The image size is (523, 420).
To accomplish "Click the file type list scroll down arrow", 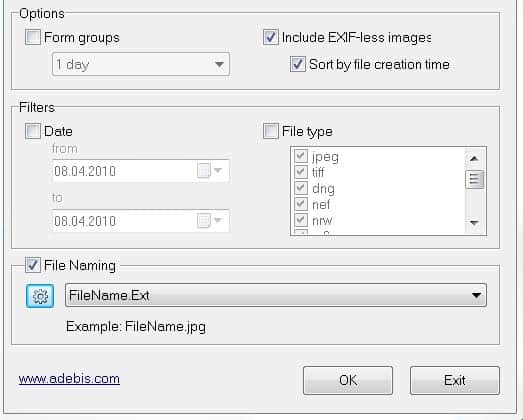I will 475,223.
